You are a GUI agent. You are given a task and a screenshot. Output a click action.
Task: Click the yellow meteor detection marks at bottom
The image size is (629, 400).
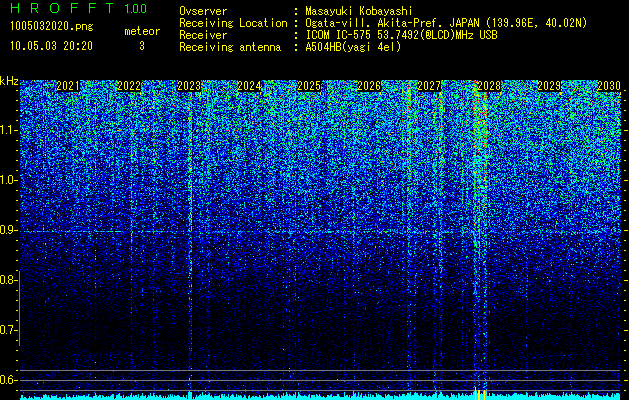[480, 394]
